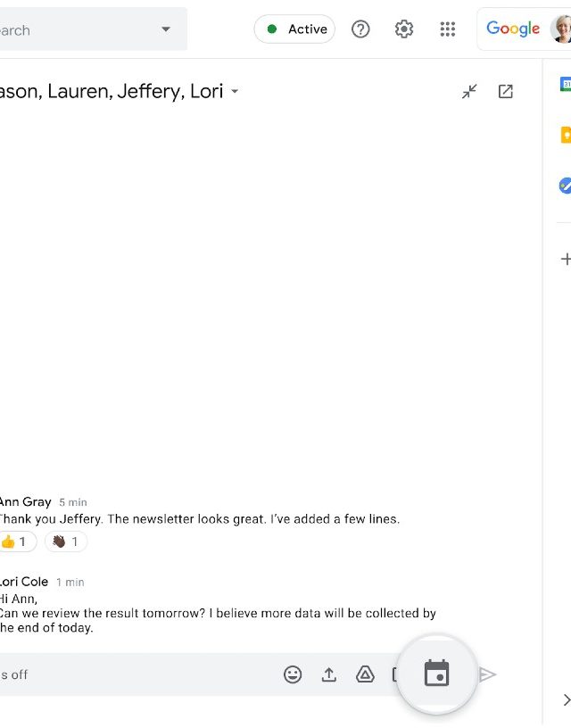Viewport: 571px width, 728px height.
Task: Show the side panel chevron
Action: 566,699
